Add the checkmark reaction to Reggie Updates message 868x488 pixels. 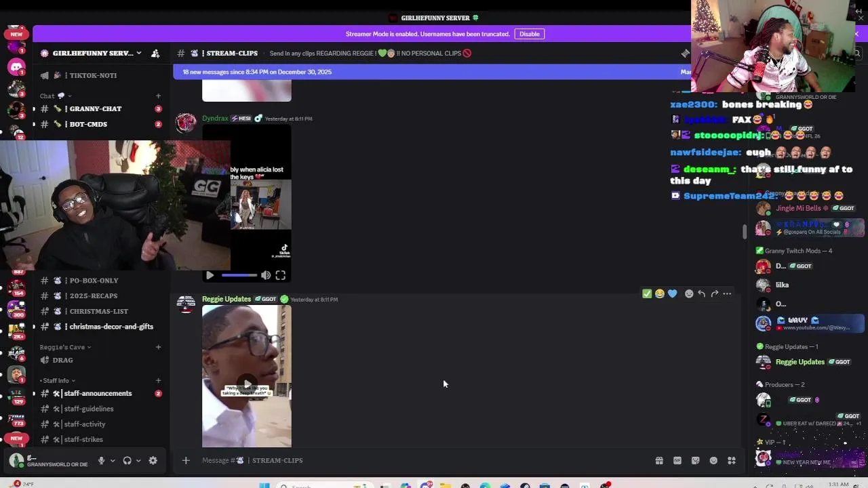tap(647, 293)
